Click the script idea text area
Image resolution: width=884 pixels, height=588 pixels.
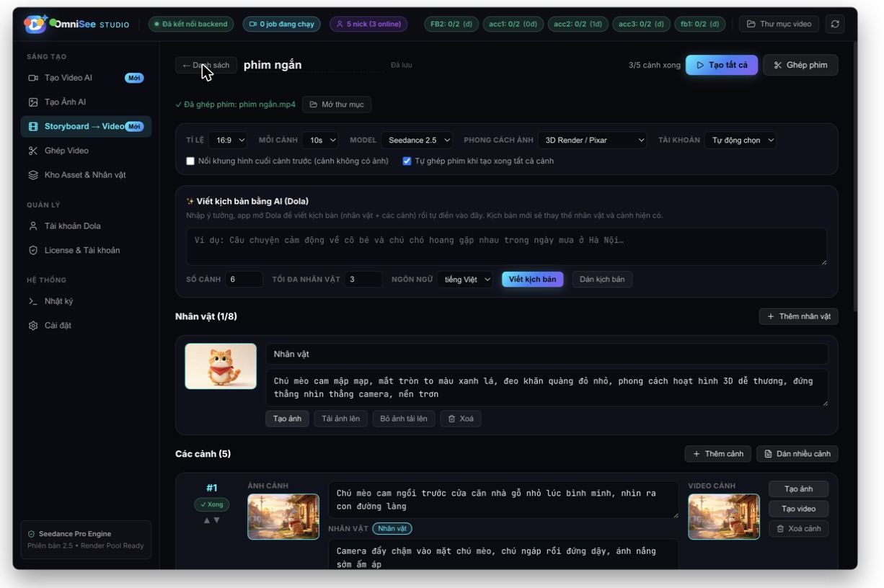(x=507, y=247)
